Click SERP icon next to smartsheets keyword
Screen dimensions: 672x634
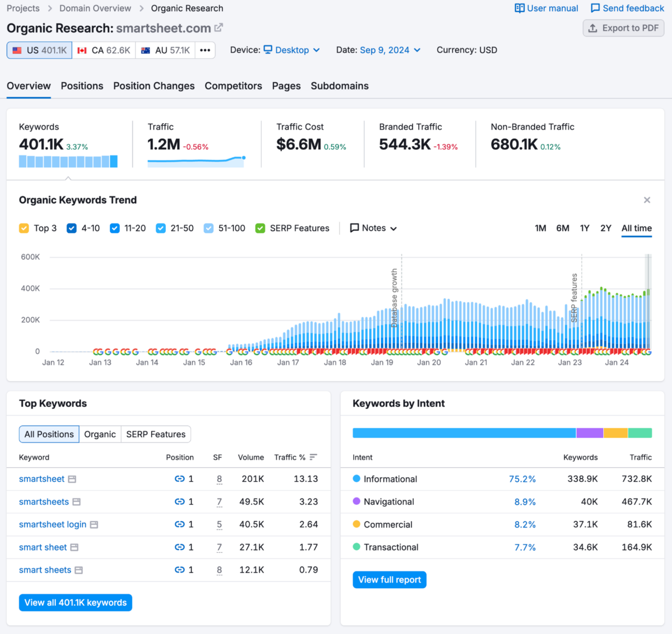pyautogui.click(x=77, y=502)
